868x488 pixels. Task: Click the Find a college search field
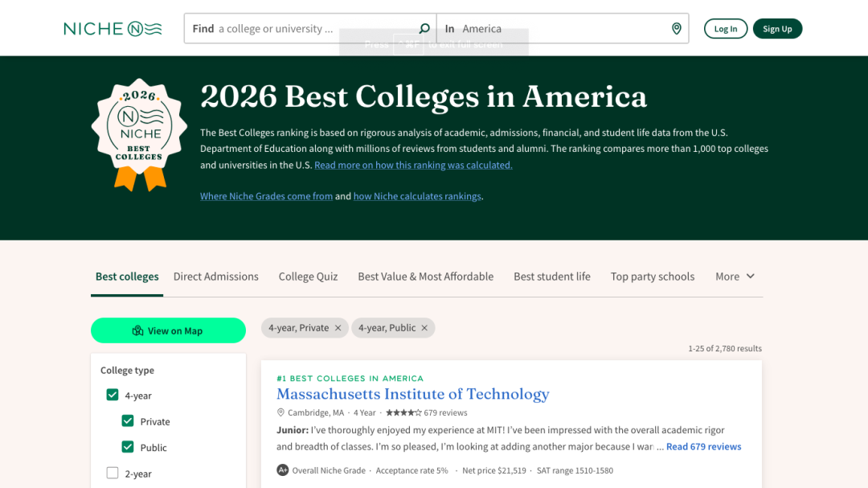point(310,28)
